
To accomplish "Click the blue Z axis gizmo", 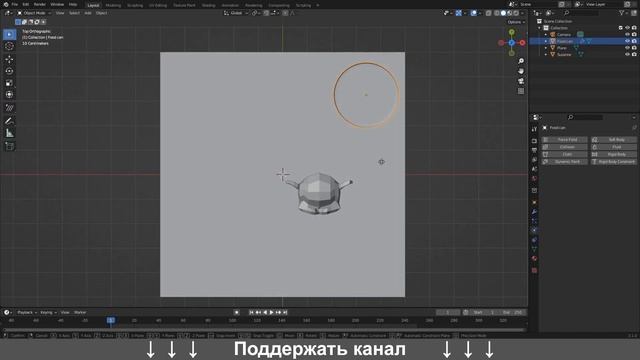I will coord(511,42).
